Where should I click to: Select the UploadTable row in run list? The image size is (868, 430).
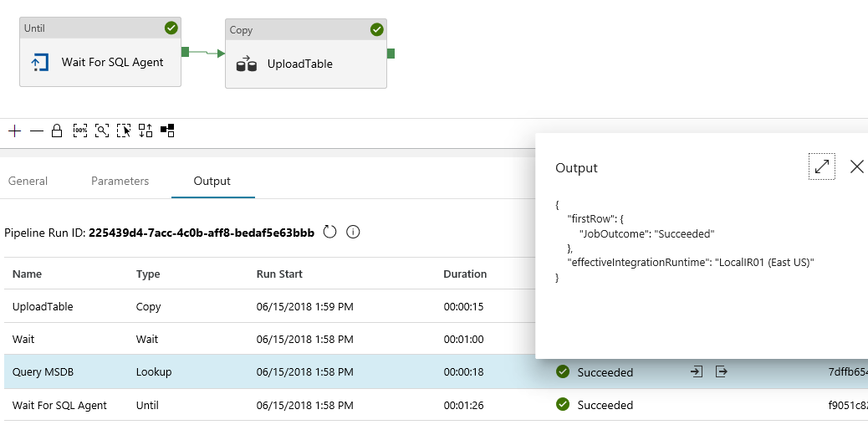coord(43,307)
